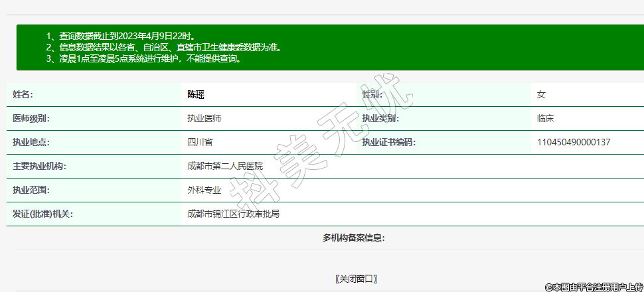Click the 主要执业机构 field label

point(39,167)
